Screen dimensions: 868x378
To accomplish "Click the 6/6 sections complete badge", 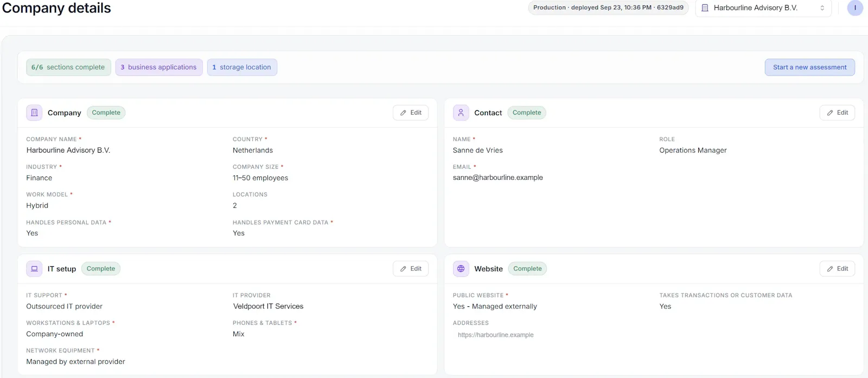I will pos(68,67).
